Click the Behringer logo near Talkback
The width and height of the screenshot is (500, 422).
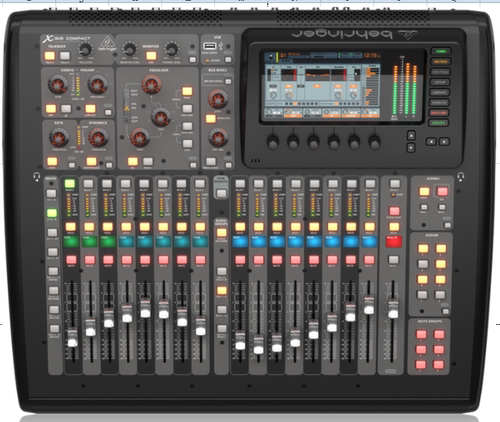107,44
